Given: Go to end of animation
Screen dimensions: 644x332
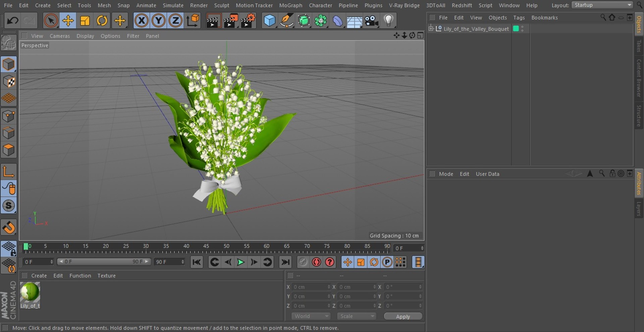Looking at the screenshot, I should [x=285, y=262].
